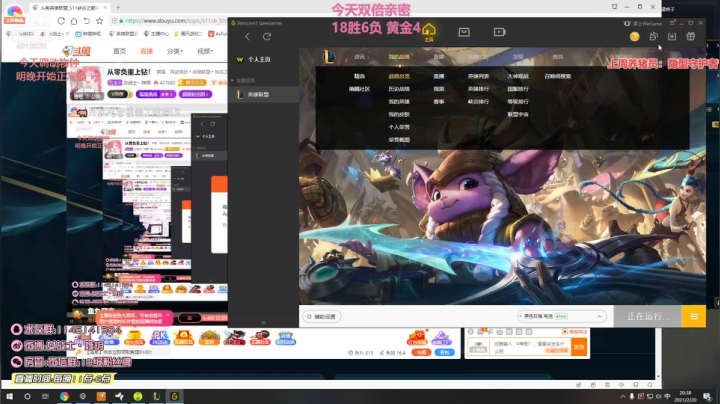720x404 pixels.
Task: Open the WeGame video/live icon
Action: (x=500, y=32)
